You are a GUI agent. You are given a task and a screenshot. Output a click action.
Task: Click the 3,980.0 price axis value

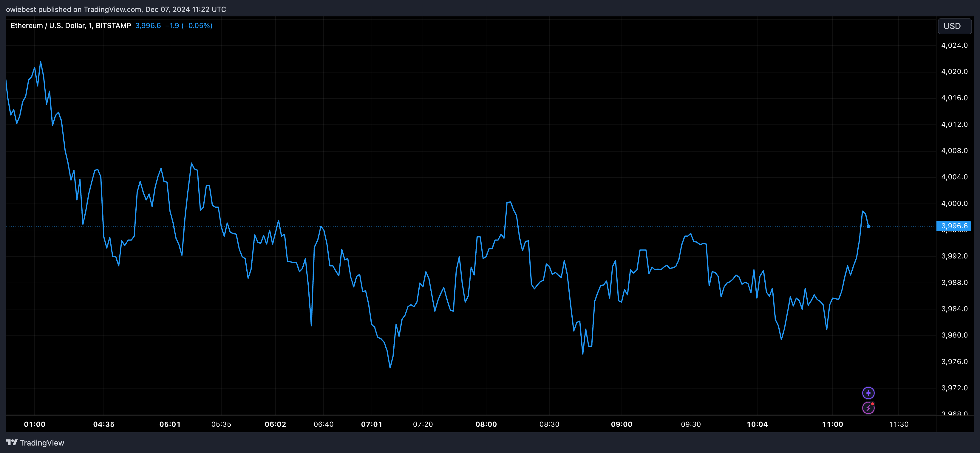pos(955,335)
